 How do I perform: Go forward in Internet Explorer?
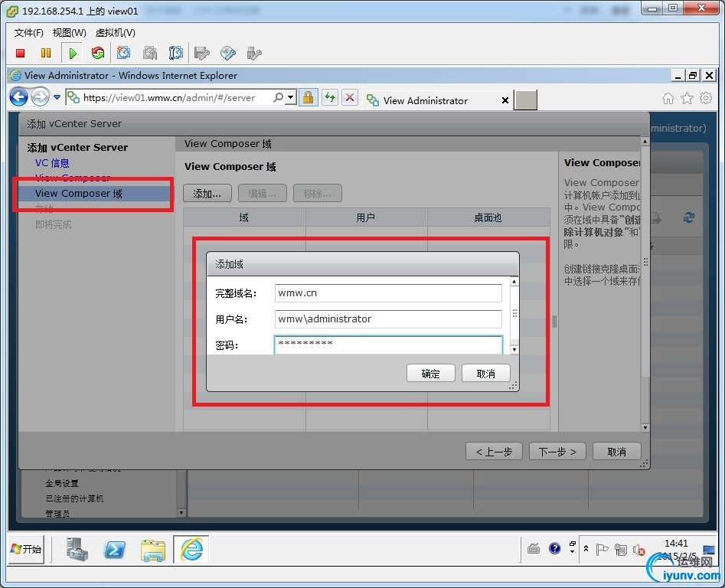(41, 97)
